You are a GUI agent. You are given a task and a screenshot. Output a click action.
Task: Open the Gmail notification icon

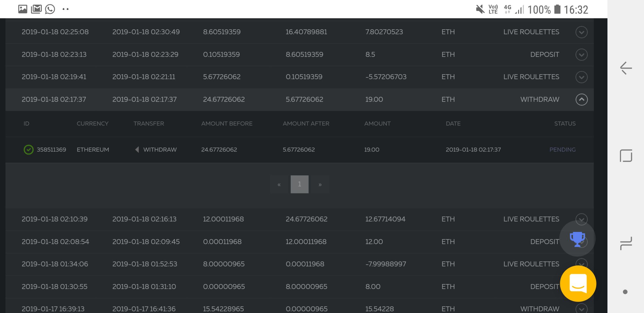pyautogui.click(x=36, y=9)
